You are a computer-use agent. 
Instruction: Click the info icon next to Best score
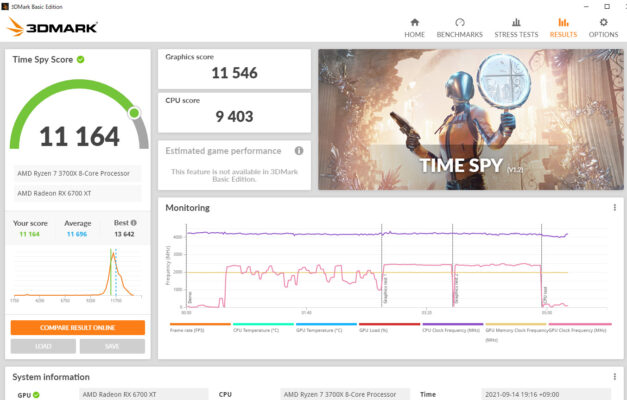click(x=134, y=223)
